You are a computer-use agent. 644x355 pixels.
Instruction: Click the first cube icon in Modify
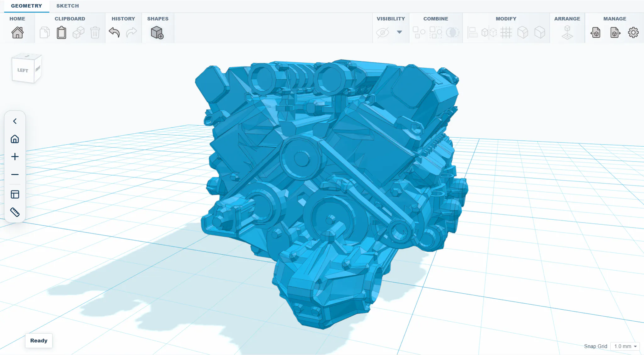523,32
